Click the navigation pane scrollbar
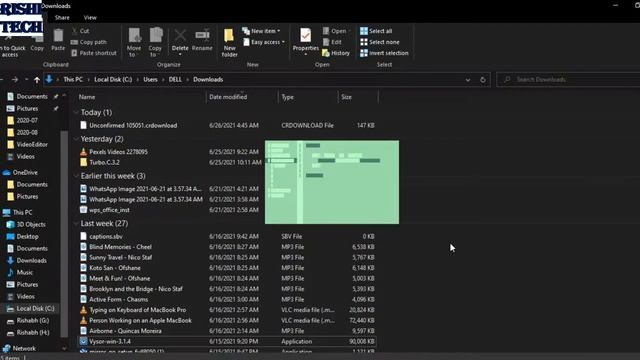This screenshot has width=640, height=360. 64,233
